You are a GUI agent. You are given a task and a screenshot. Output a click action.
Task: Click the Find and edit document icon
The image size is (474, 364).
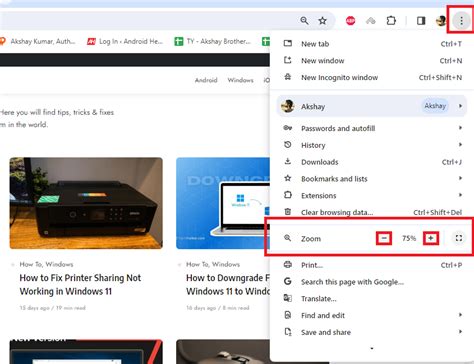288,315
